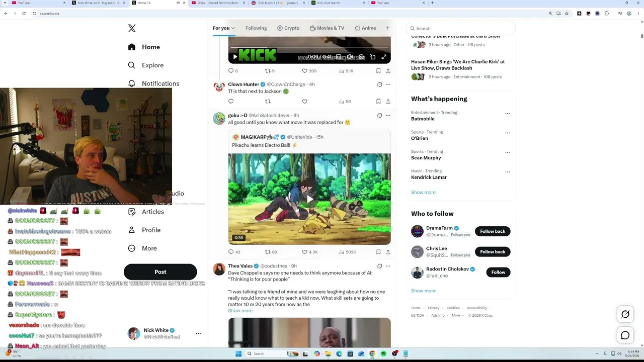644x362 pixels.
Task: Click the X logo in the sidebar
Action: (132, 29)
